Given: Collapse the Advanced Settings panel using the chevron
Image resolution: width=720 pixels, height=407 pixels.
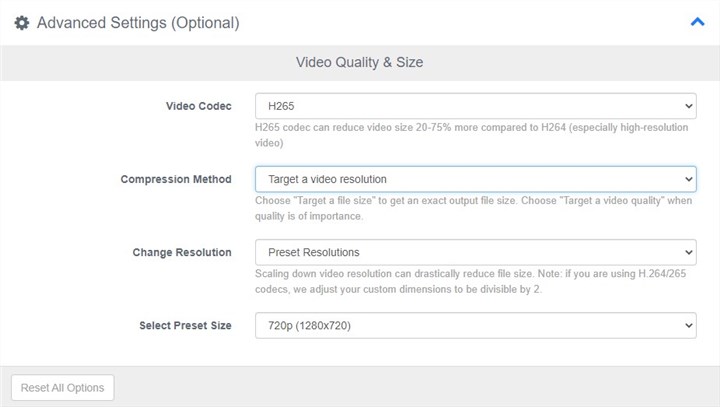Looking at the screenshot, I should point(697,21).
